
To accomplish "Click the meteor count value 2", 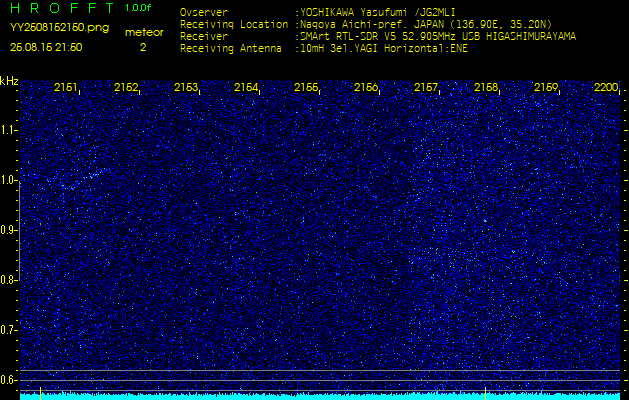I will click(x=143, y=47).
